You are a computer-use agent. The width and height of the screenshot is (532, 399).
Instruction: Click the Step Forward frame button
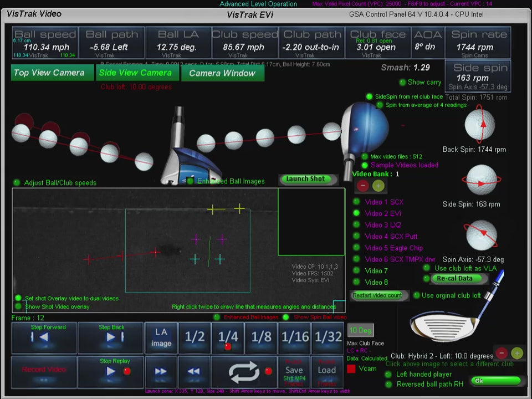(44, 337)
